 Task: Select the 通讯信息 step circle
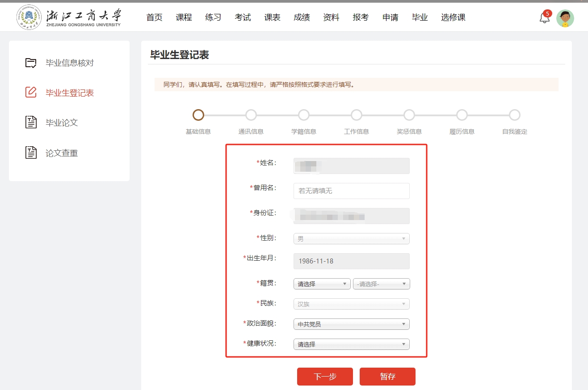(251, 115)
